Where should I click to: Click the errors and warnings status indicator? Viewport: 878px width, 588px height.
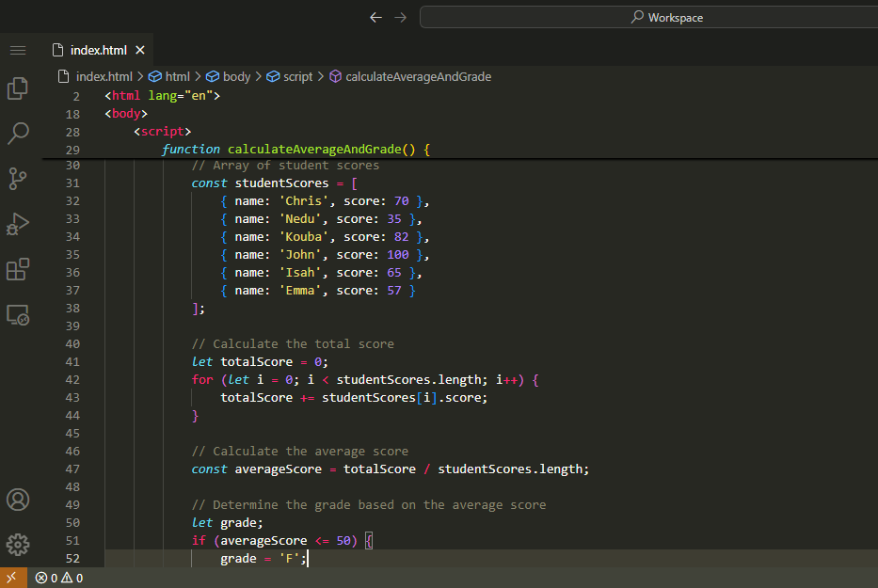point(59,578)
